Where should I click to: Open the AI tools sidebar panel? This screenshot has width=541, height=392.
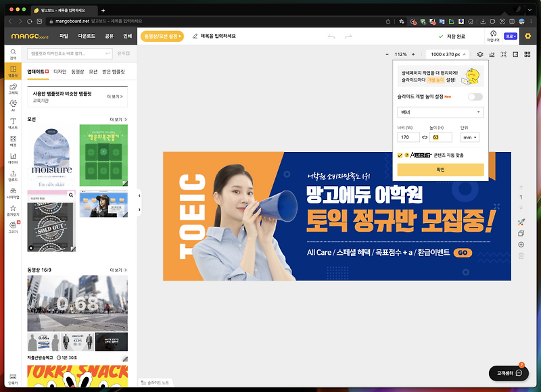(x=13, y=105)
